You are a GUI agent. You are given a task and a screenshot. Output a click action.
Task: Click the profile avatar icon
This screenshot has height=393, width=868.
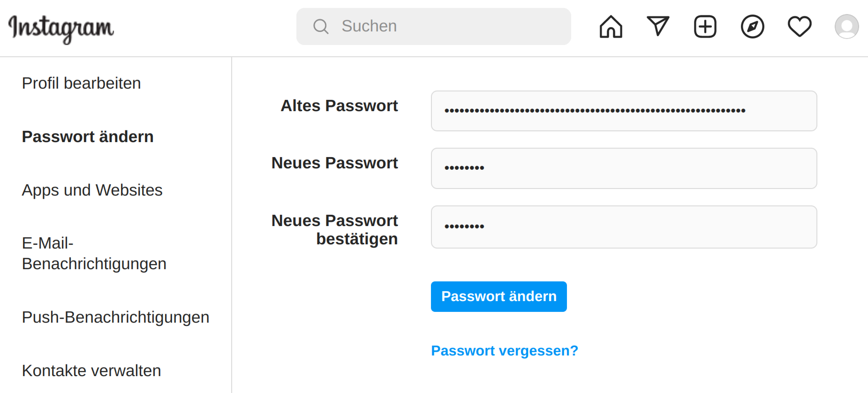click(846, 27)
